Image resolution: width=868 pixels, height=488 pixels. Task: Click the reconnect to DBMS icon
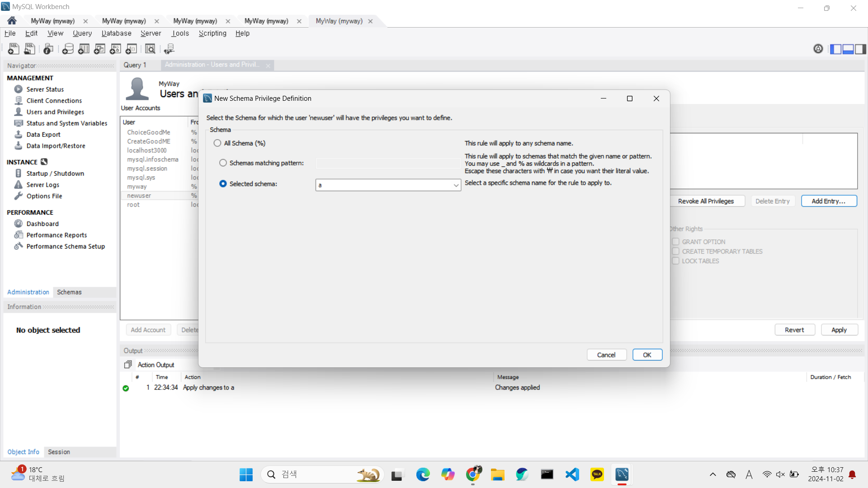point(169,49)
